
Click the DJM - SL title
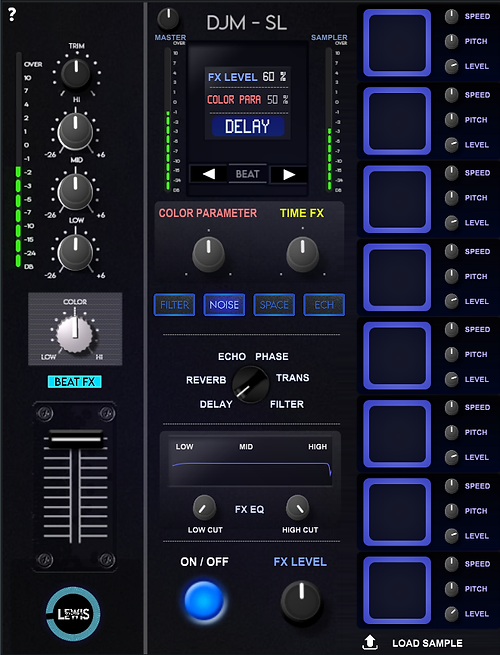click(246, 23)
